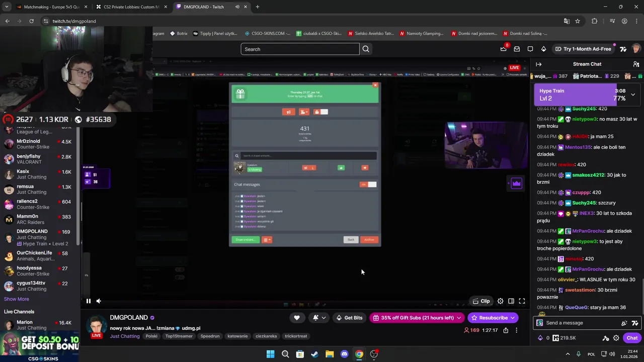Select the Top1Streamer tag
644x362 pixels.
179,336
